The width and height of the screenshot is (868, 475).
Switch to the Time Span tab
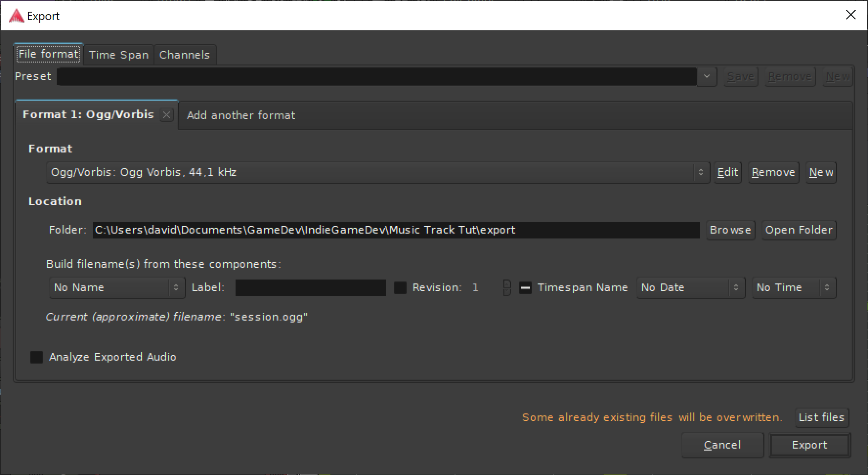point(119,55)
